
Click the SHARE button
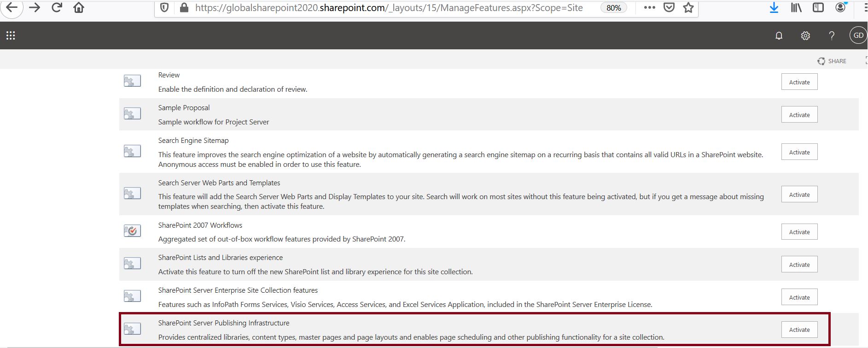(832, 61)
